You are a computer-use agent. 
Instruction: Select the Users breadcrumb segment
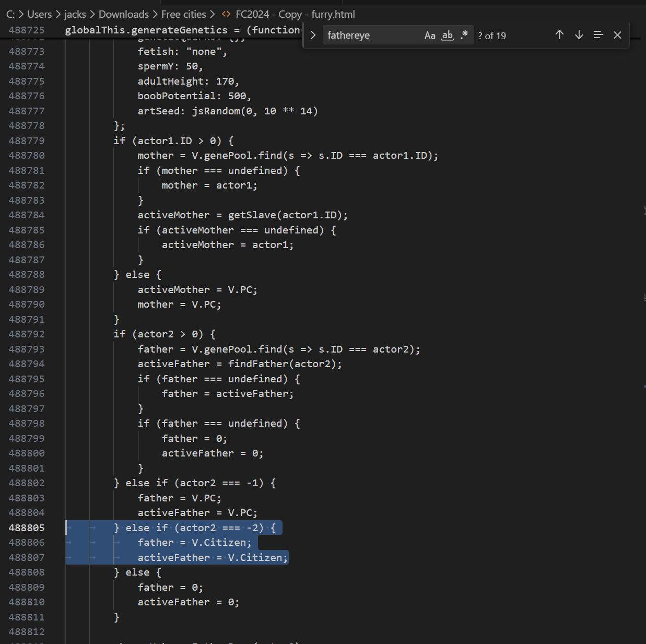[x=39, y=14]
